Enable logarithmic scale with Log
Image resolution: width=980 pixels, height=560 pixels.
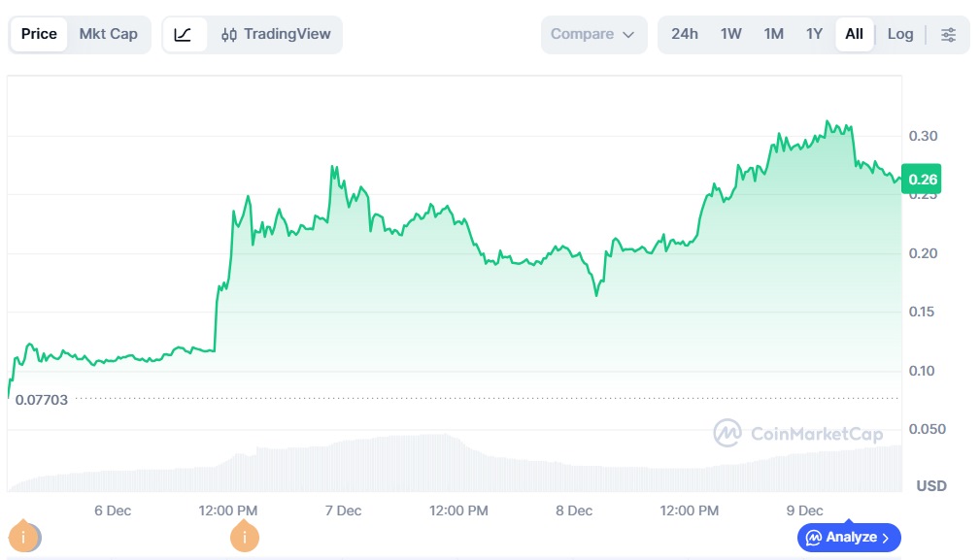tap(899, 33)
